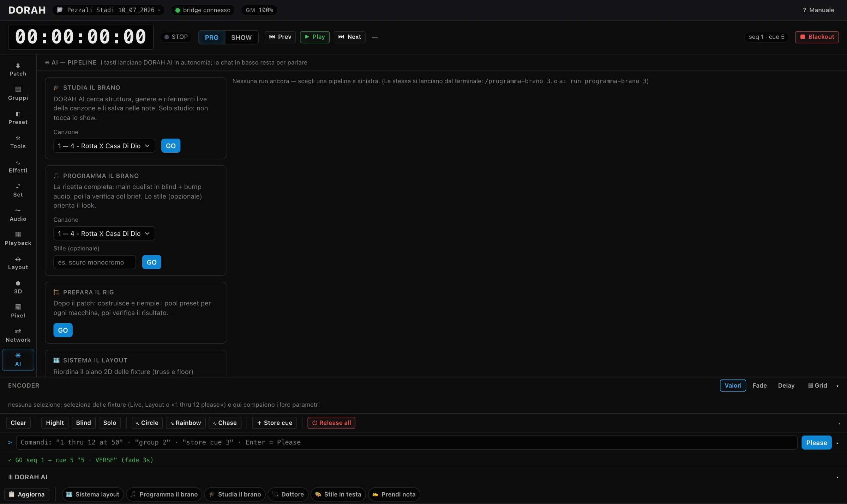Click the Clear button
This screenshot has width=847, height=504.
pyautogui.click(x=18, y=423)
